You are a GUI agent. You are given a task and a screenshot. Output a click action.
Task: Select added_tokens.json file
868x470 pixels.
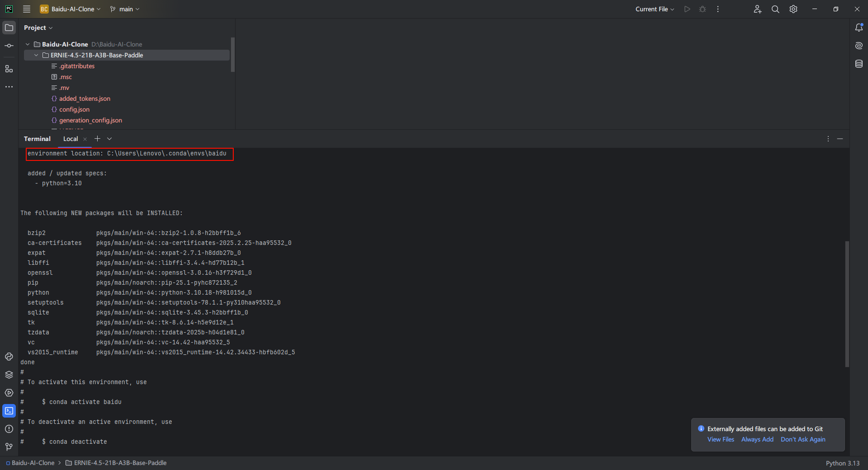click(x=85, y=99)
